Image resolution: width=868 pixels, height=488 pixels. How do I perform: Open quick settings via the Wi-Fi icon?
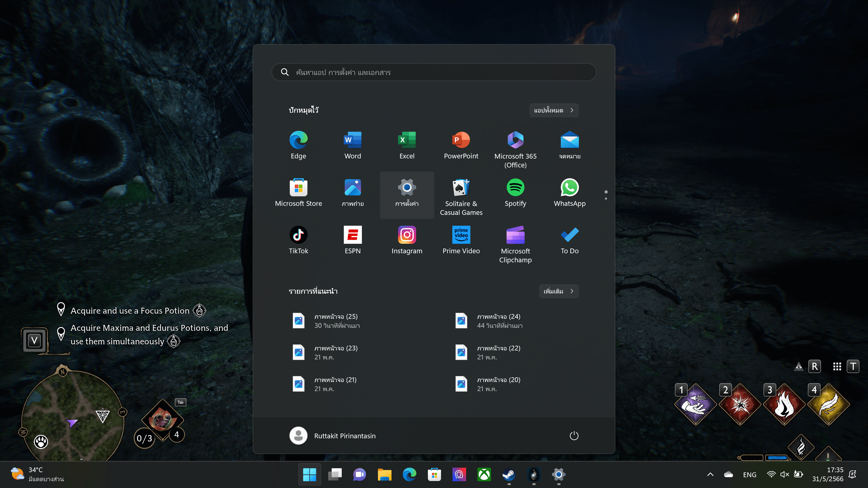pyautogui.click(x=771, y=474)
